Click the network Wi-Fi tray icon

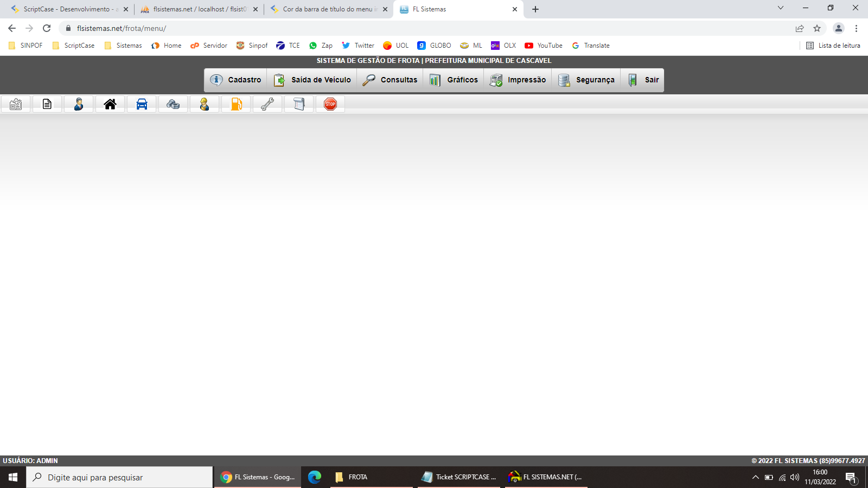pos(782,477)
